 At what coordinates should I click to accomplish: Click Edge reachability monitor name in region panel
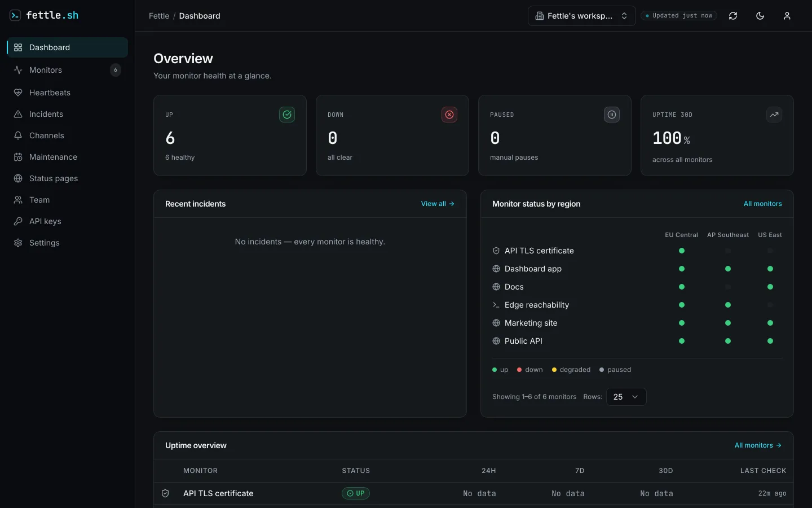[537, 305]
